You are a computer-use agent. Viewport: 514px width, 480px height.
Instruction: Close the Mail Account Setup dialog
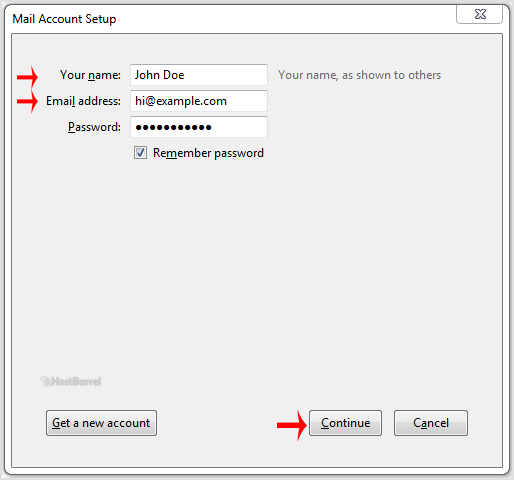pyautogui.click(x=479, y=14)
